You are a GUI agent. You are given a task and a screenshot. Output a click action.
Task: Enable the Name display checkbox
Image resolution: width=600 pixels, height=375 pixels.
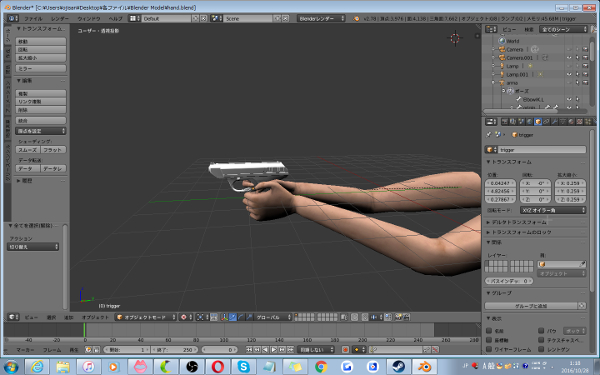coord(489,331)
